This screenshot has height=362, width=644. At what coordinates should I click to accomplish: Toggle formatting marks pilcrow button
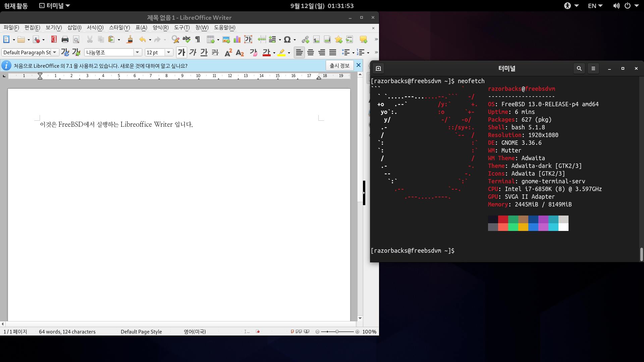[x=198, y=40]
